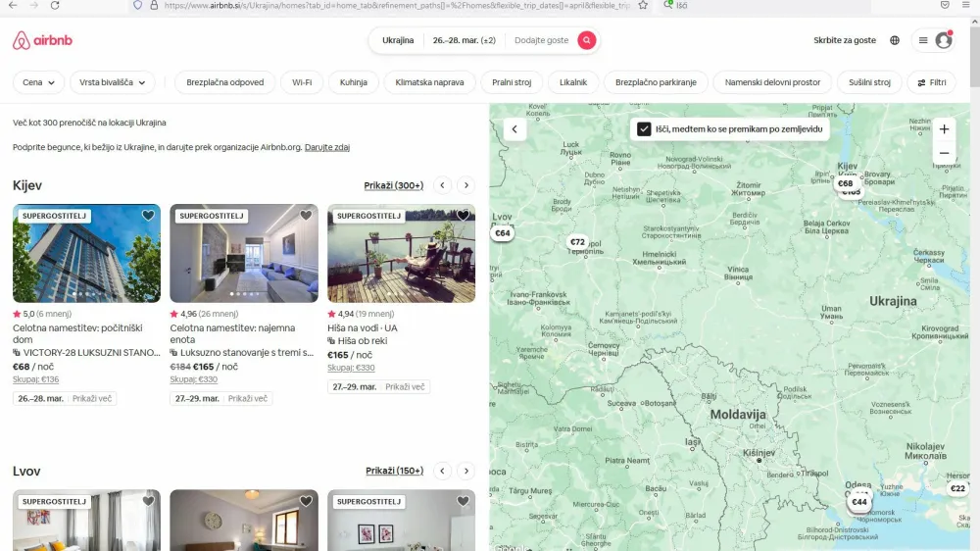Expand Vrsta bivališča dropdown
The height and width of the screenshot is (551, 980).
[113, 82]
